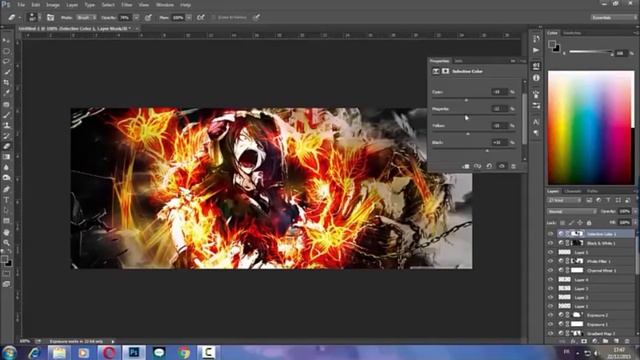This screenshot has height=360, width=640.
Task: Adjust the Black slider handle
Action: pyautogui.click(x=487, y=151)
